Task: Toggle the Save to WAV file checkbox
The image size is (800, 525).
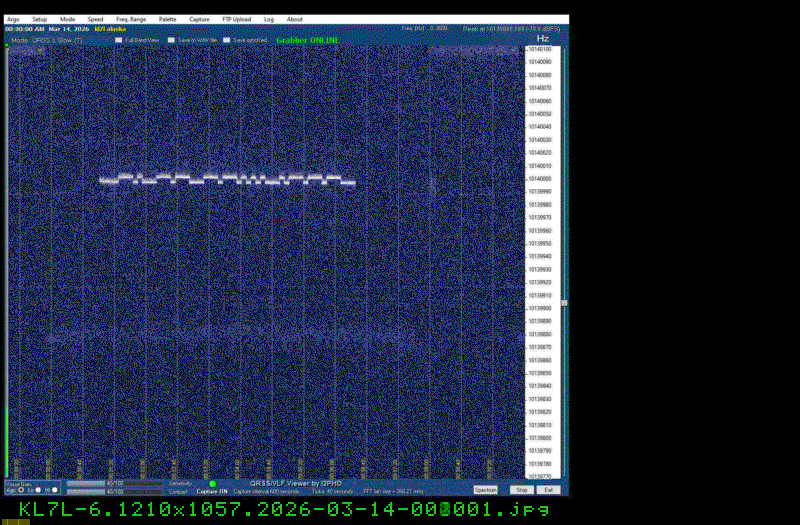Action: pos(172,40)
